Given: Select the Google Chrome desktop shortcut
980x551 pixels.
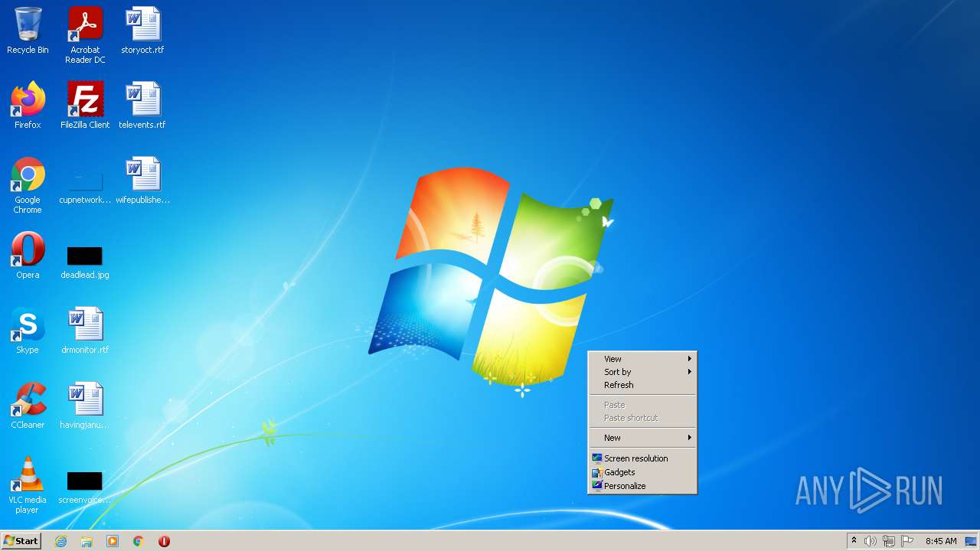Looking at the screenshot, I should (x=28, y=185).
